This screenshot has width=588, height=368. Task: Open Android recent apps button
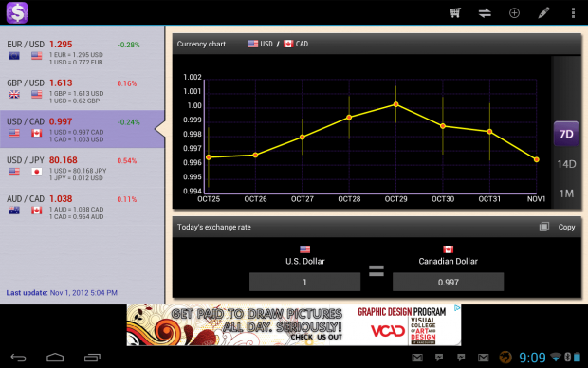point(92,358)
